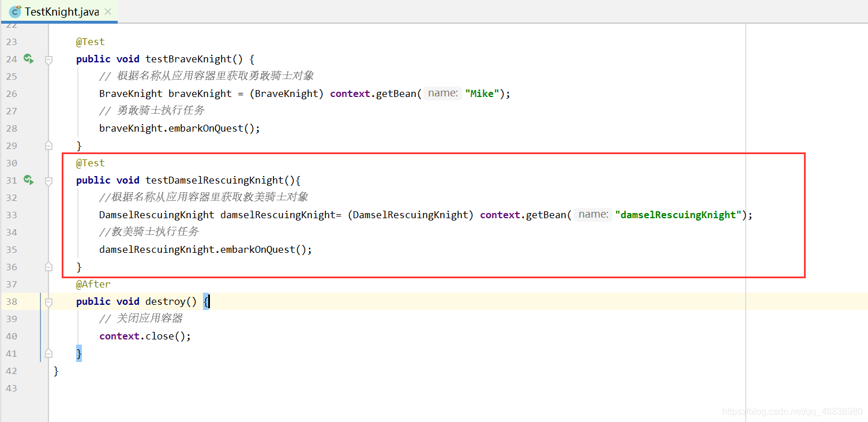Place cursor on the destroy method name
The width and height of the screenshot is (868, 422).
tap(166, 301)
